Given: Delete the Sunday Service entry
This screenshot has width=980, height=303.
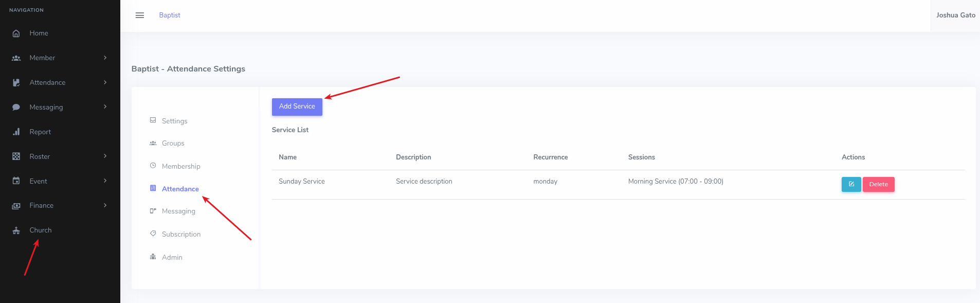Looking at the screenshot, I should coord(878,184).
